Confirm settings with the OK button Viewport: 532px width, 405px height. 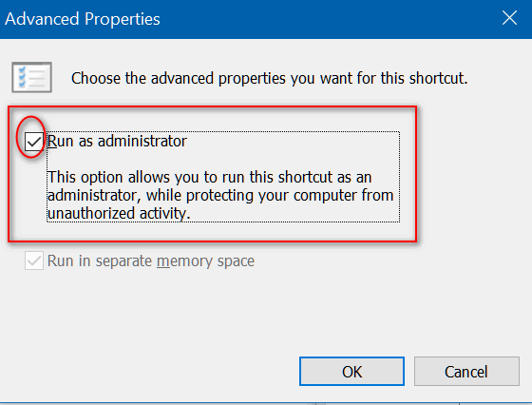coord(351,372)
